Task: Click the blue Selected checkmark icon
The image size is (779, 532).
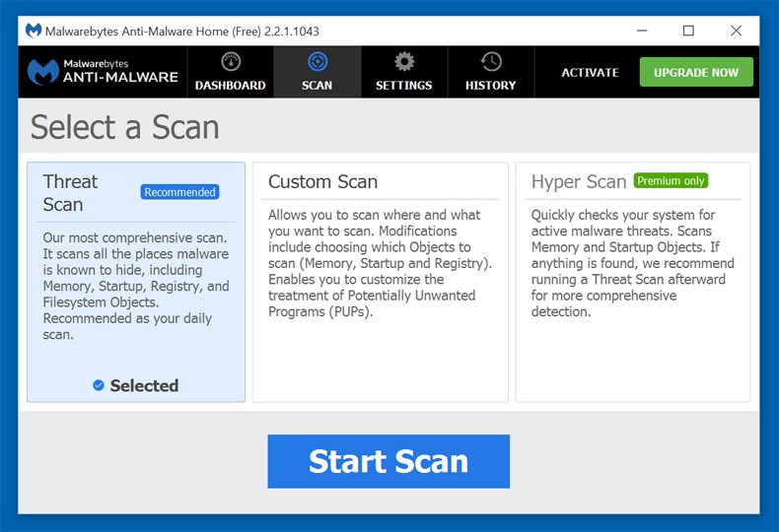Action: [99, 385]
